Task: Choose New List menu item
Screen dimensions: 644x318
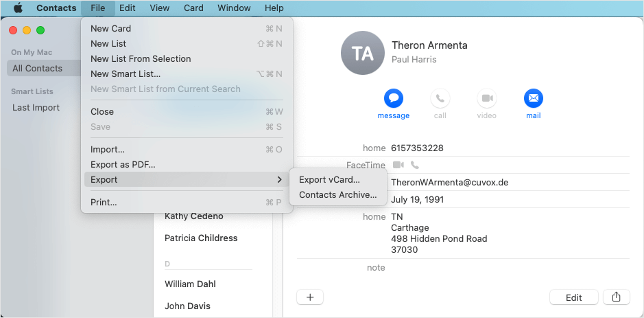Action: [x=187, y=43]
